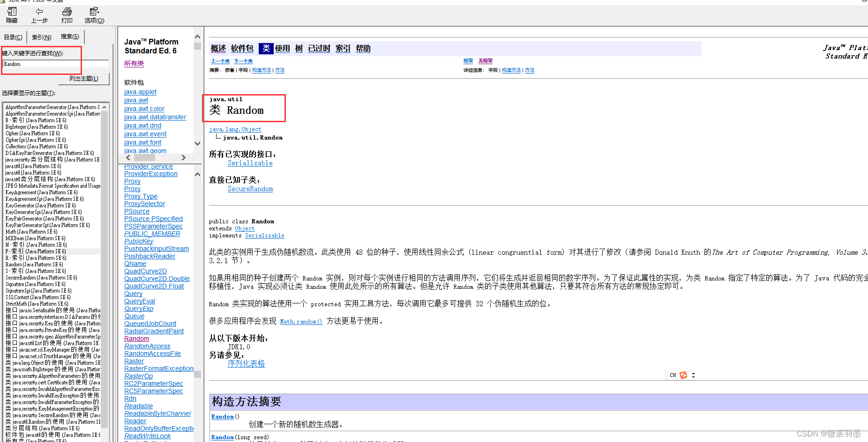Click the Object link after extends
This screenshot has height=442, width=868.
[x=245, y=228]
